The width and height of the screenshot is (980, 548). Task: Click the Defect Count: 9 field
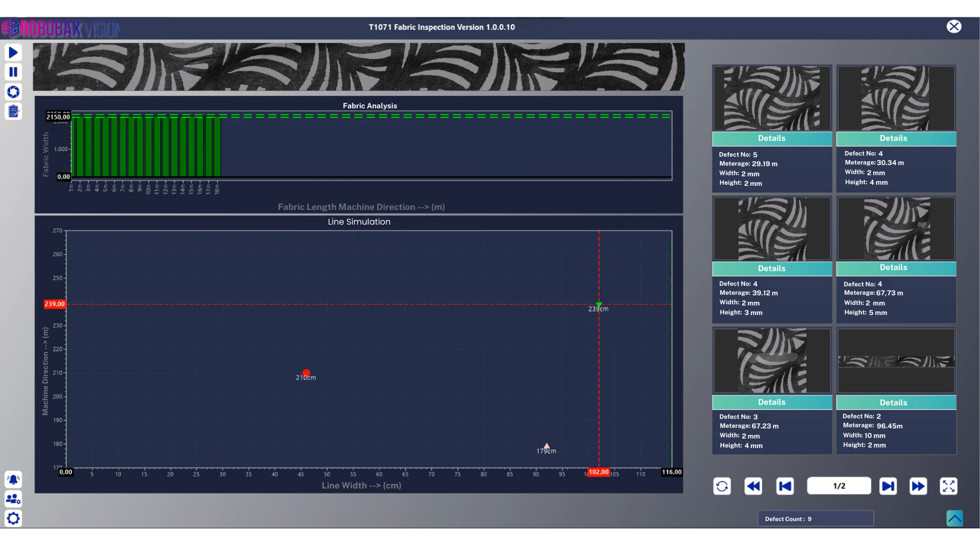[815, 519]
